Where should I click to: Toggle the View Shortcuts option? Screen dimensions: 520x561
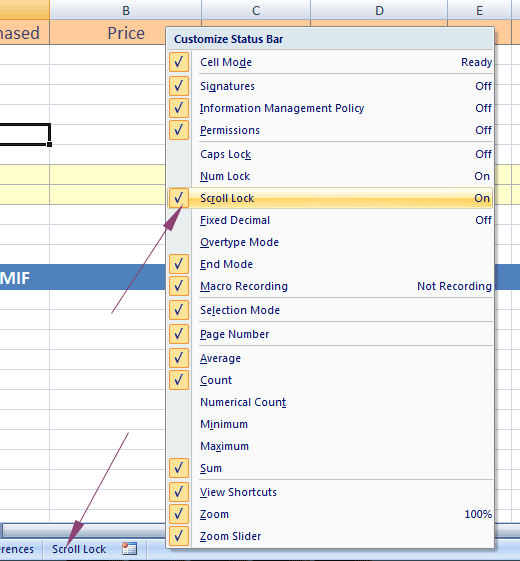point(330,492)
